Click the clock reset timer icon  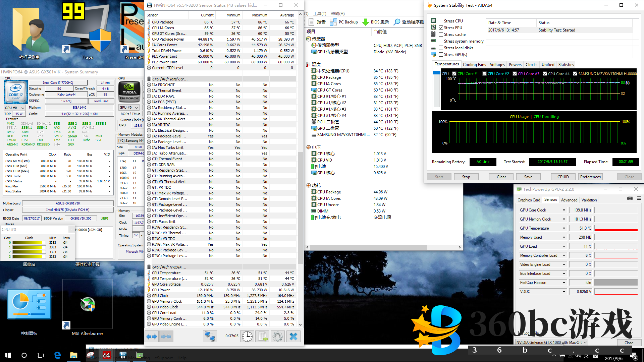coord(247,336)
